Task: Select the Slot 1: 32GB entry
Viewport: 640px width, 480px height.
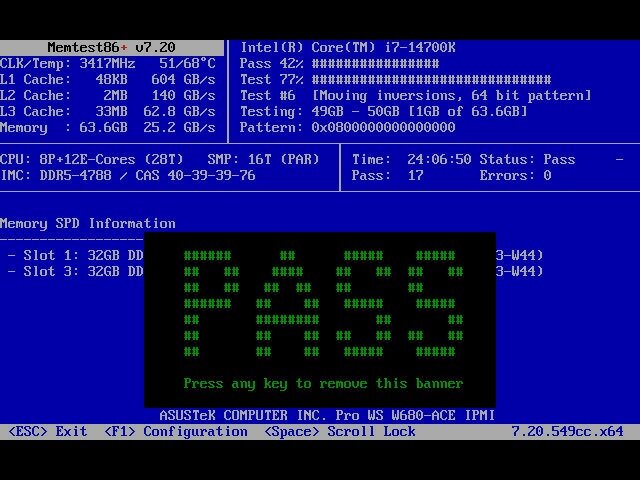Action: tap(76, 256)
